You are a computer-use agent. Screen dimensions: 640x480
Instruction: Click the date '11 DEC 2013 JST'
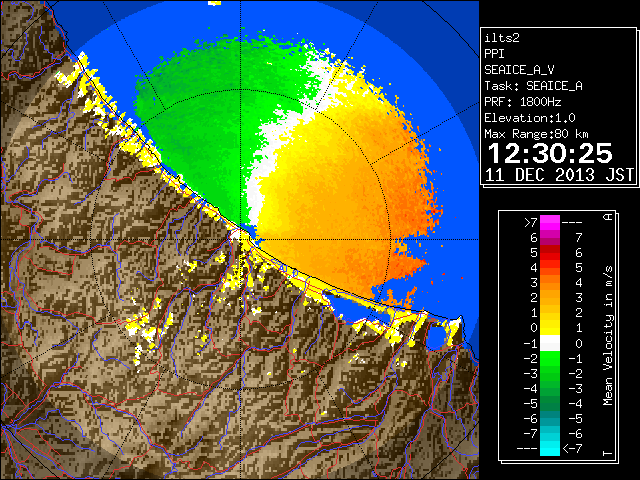[x=559, y=175]
